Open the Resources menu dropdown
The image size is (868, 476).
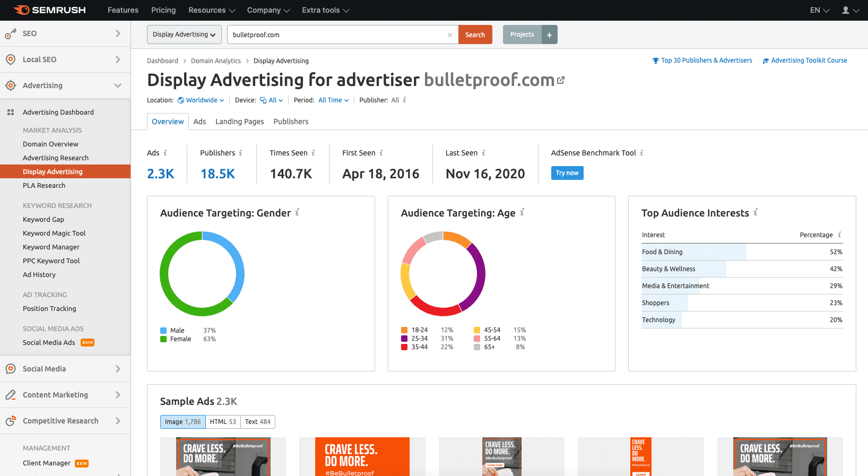coord(212,10)
